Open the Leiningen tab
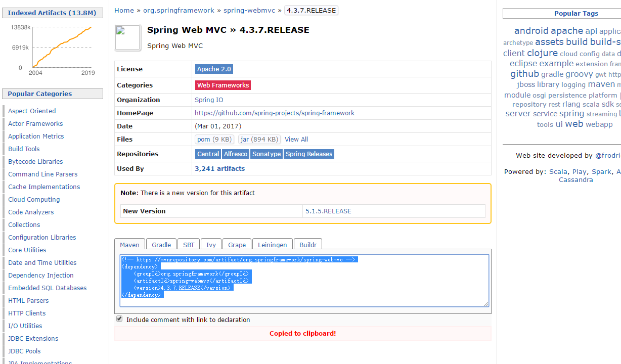621x364 pixels. [272, 245]
